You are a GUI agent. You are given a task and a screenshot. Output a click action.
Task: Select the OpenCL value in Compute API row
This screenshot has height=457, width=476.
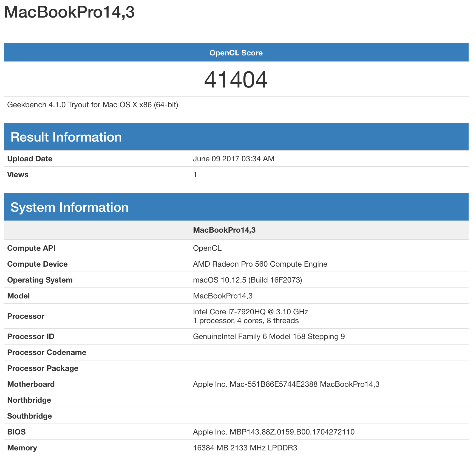(207, 248)
